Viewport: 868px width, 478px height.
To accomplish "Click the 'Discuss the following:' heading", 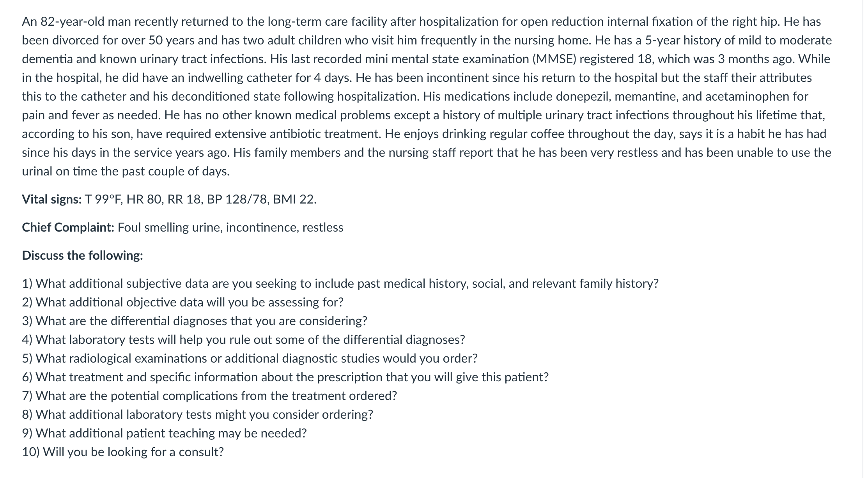I will click(82, 255).
